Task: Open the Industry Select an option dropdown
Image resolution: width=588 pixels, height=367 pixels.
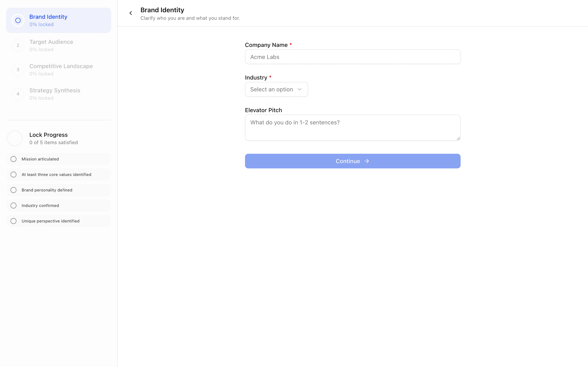Action: click(276, 89)
